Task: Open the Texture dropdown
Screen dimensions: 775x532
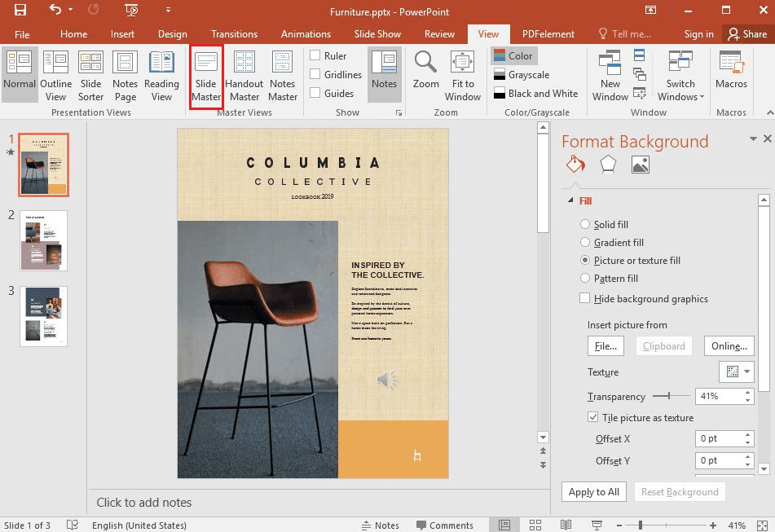Action: 737,372
